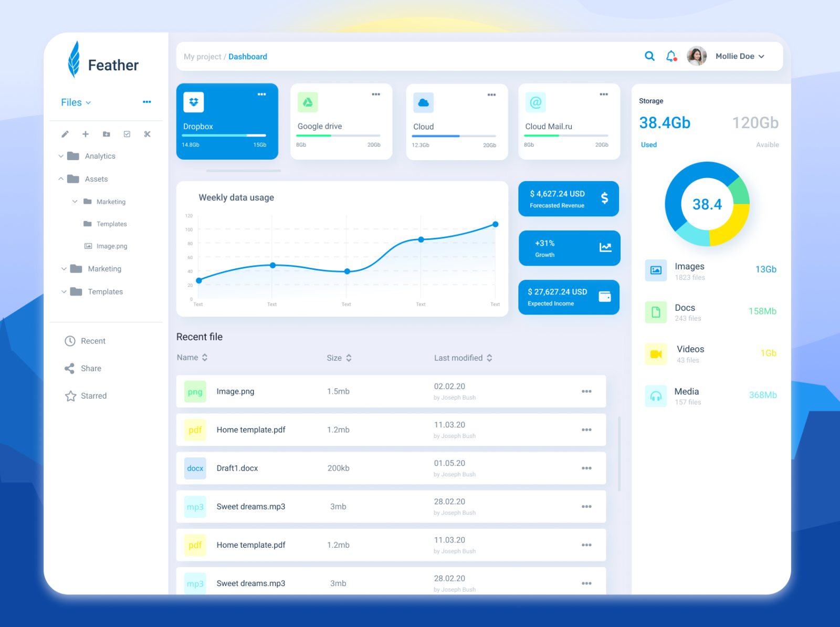
Task: Open the Mollie Doe account dropdown
Action: [739, 56]
